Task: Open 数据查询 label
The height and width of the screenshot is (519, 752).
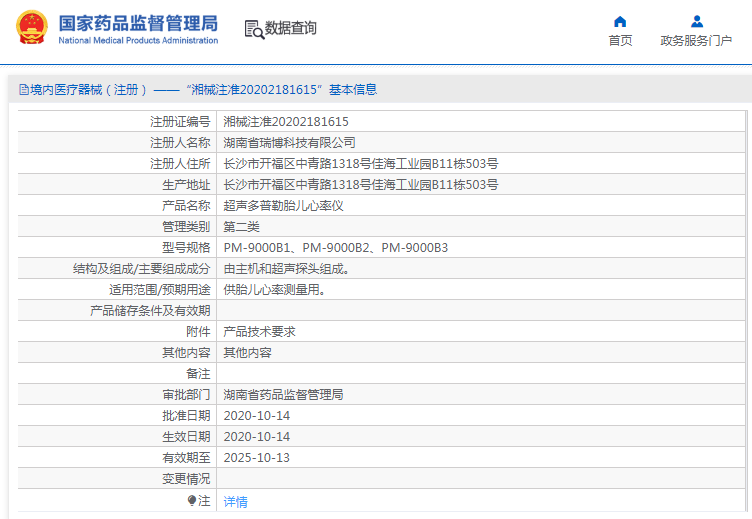Action: (x=291, y=28)
